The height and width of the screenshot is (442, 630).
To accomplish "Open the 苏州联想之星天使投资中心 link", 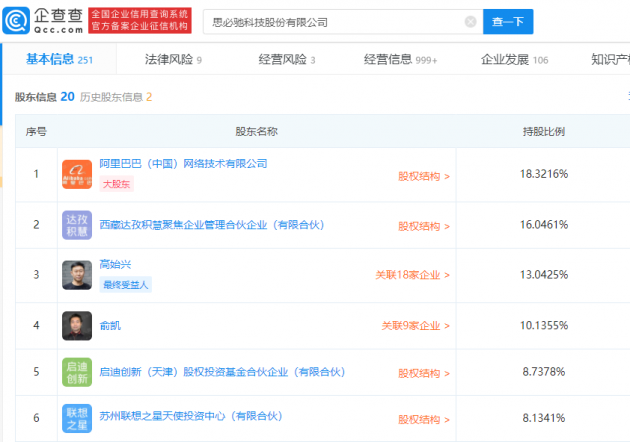I will pyautogui.click(x=191, y=416).
